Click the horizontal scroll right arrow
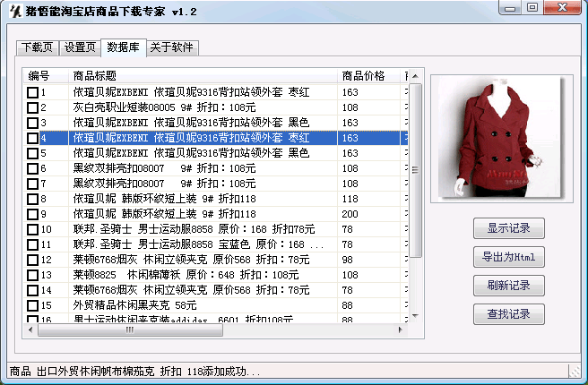Image resolution: width=588 pixels, height=385 pixels. click(x=401, y=330)
